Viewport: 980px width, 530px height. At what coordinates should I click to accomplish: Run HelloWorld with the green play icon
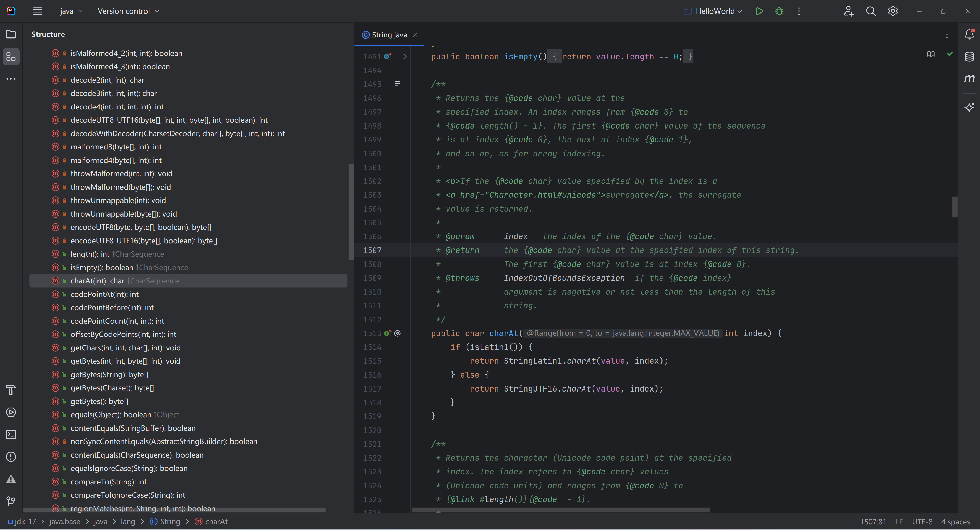759,11
